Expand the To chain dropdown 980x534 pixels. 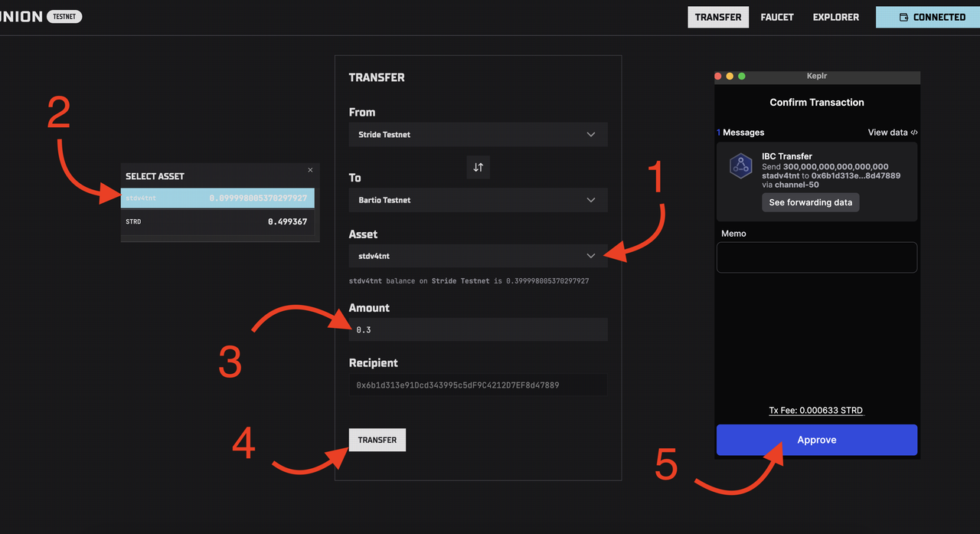(478, 200)
